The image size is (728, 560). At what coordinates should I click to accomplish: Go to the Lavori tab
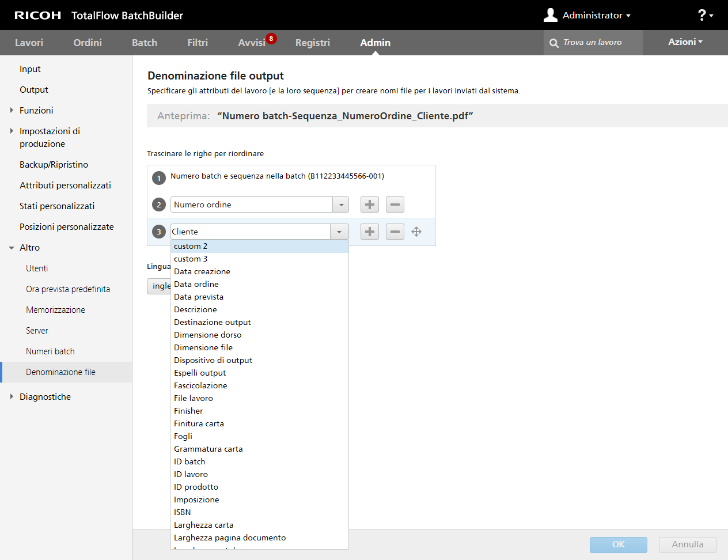pyautogui.click(x=29, y=43)
